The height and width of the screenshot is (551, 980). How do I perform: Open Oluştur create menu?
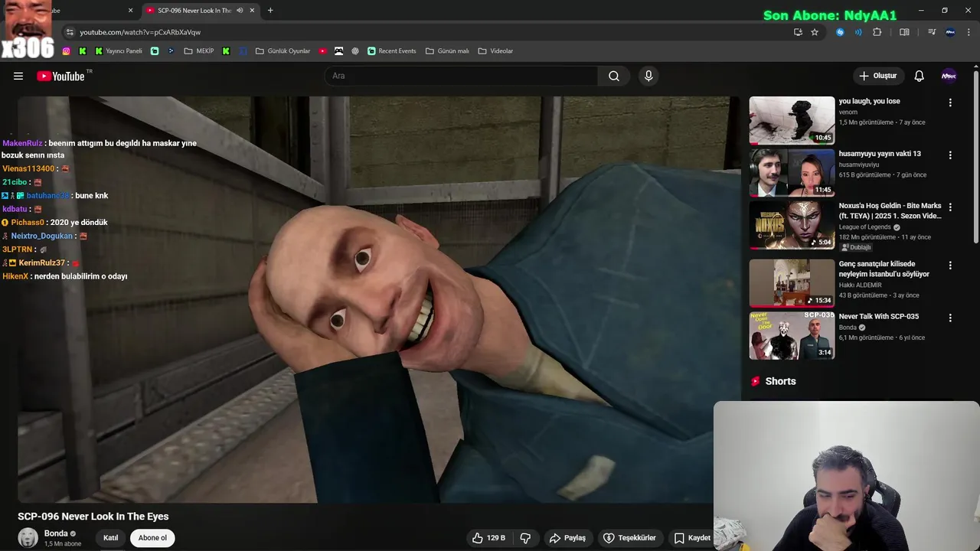pos(877,76)
